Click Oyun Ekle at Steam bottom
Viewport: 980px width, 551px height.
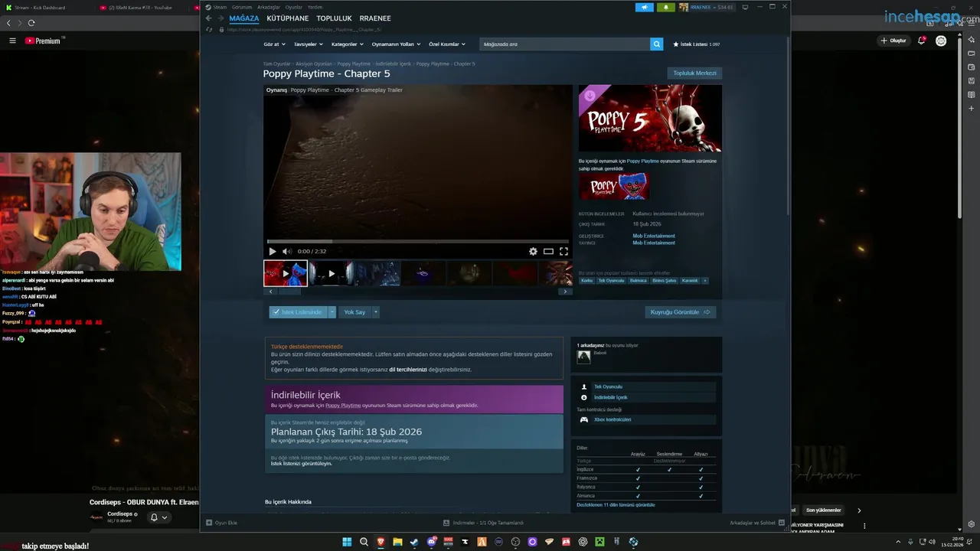(222, 523)
